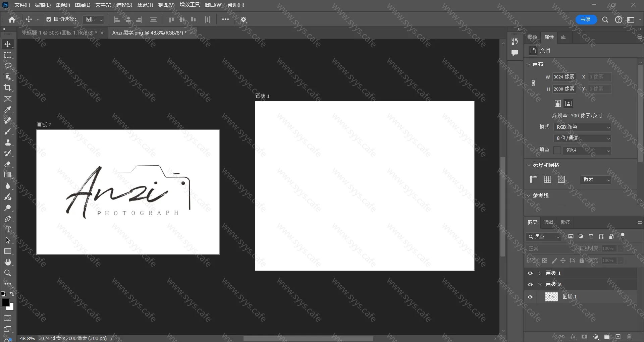Open the 像素 ruler units dropdown
Viewport: 644px width, 342px height.
click(596, 179)
